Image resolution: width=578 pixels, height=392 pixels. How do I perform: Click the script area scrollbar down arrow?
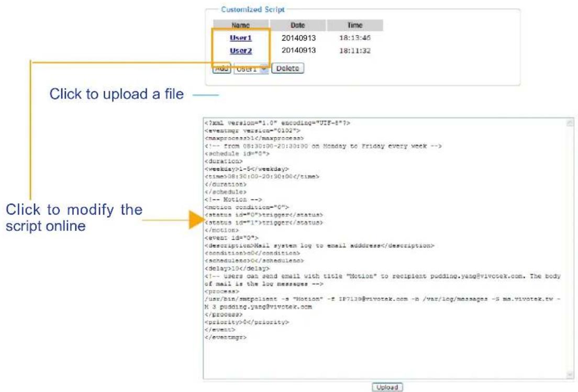pos(570,375)
